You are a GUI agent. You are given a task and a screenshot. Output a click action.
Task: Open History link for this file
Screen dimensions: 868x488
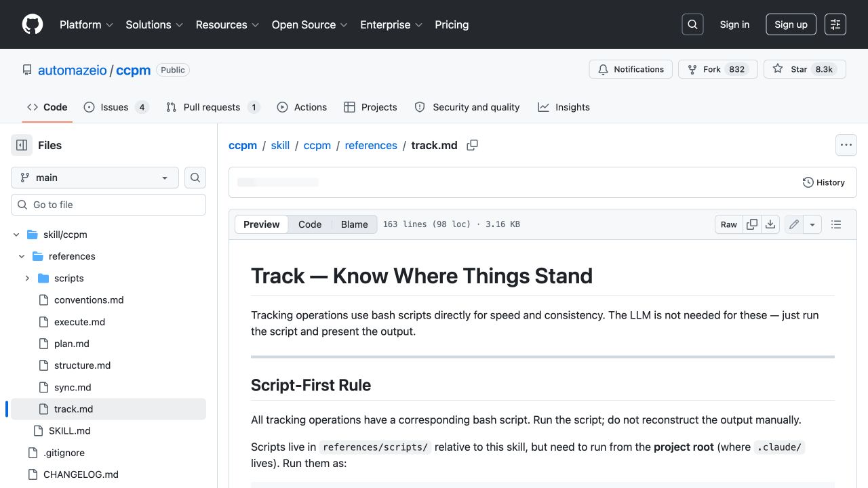(x=824, y=182)
